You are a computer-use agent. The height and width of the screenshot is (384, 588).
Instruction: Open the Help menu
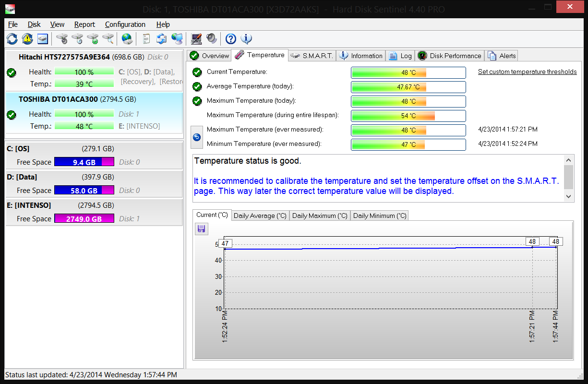163,24
